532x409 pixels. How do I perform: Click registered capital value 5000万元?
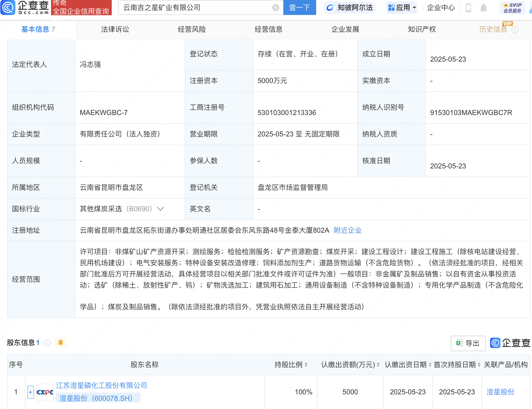point(272,81)
